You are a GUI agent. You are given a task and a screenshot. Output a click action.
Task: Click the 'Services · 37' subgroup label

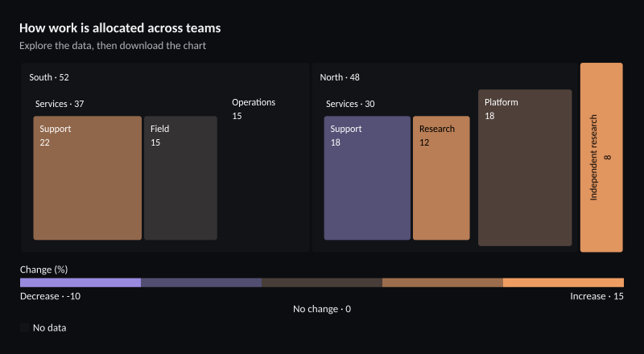(x=60, y=104)
